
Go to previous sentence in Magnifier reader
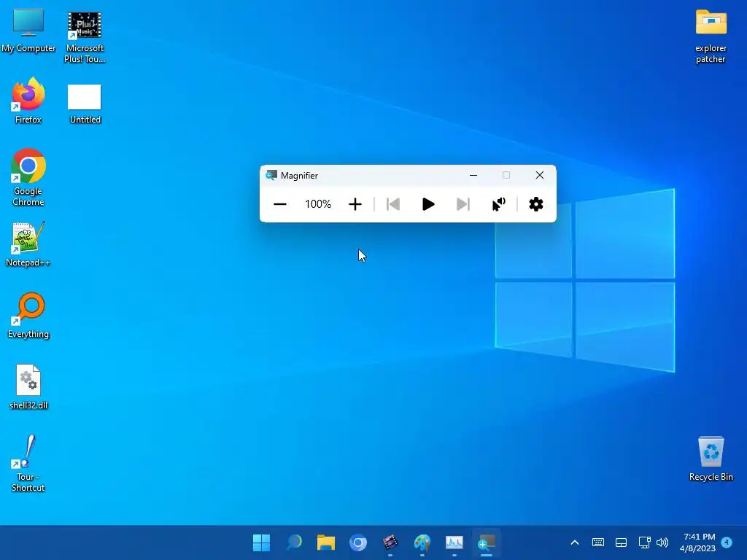(393, 204)
